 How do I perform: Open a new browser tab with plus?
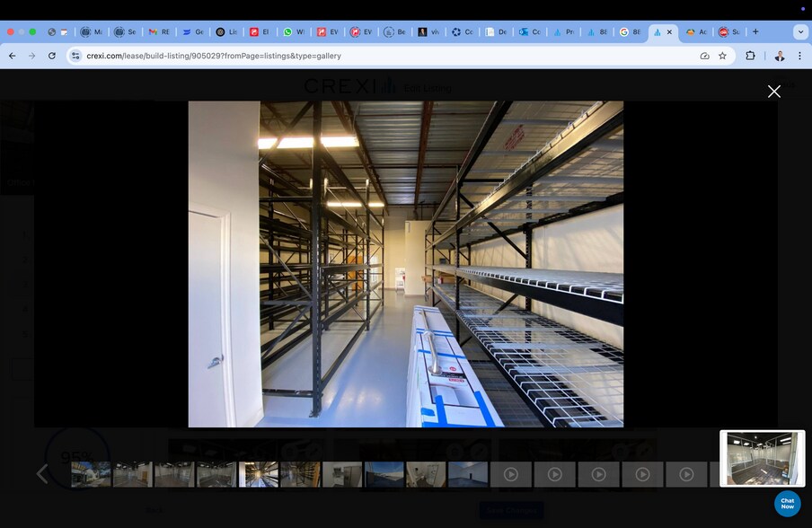[x=755, y=31]
